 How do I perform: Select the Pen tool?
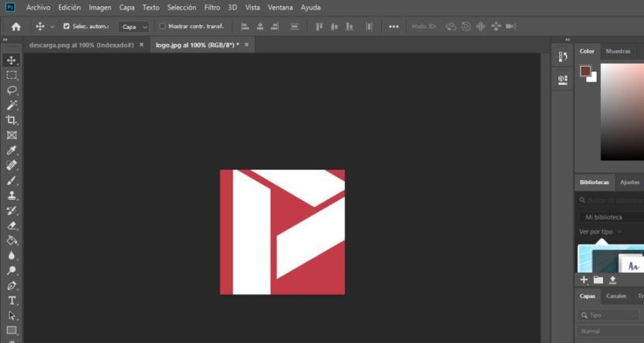coord(11,285)
